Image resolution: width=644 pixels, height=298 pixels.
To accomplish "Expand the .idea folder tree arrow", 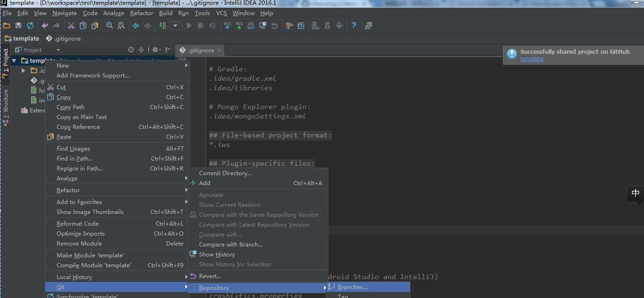I will coord(24,70).
